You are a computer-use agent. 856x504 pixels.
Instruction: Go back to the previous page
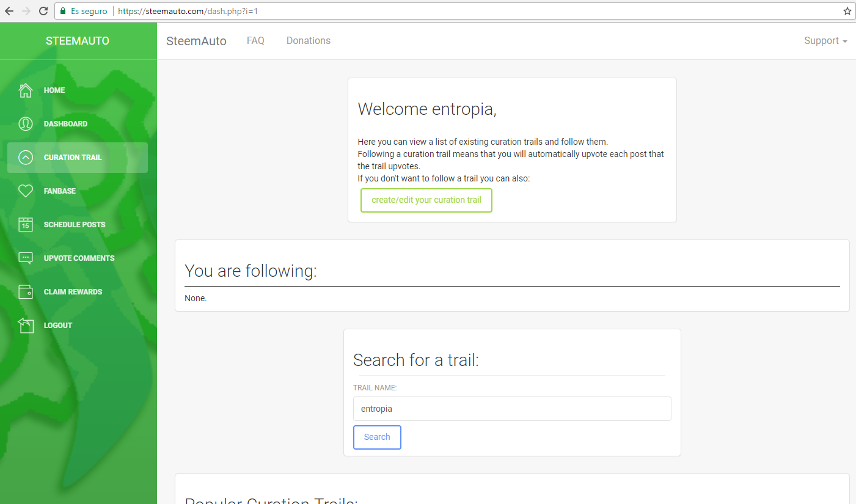tap(9, 11)
